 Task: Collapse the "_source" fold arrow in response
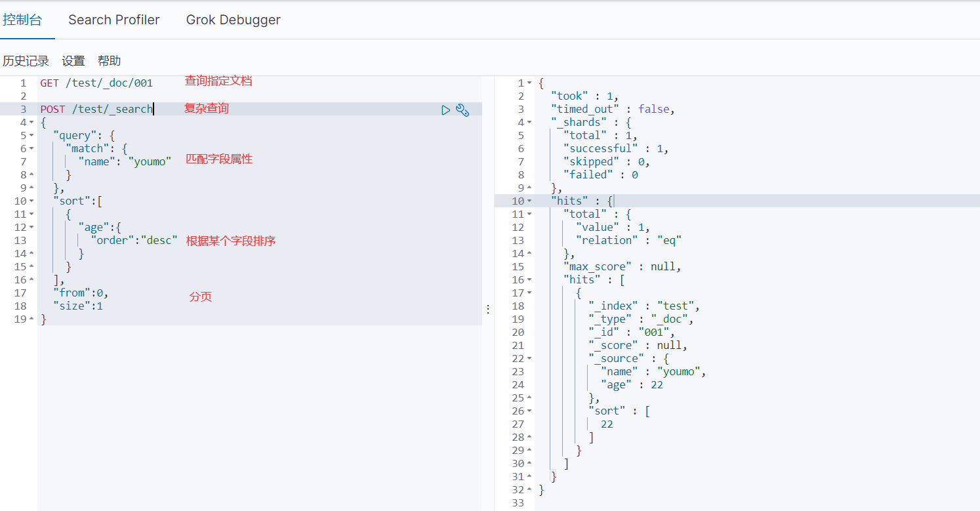(529, 359)
